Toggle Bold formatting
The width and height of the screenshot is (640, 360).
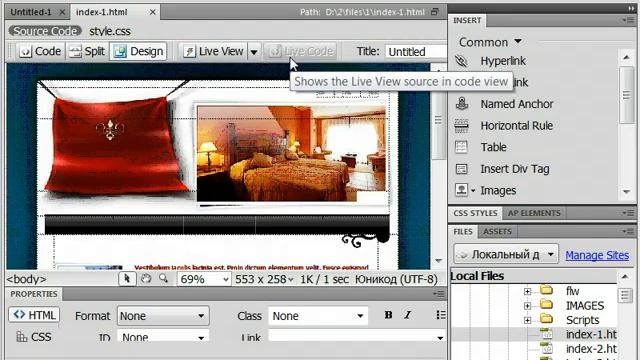tap(388, 315)
